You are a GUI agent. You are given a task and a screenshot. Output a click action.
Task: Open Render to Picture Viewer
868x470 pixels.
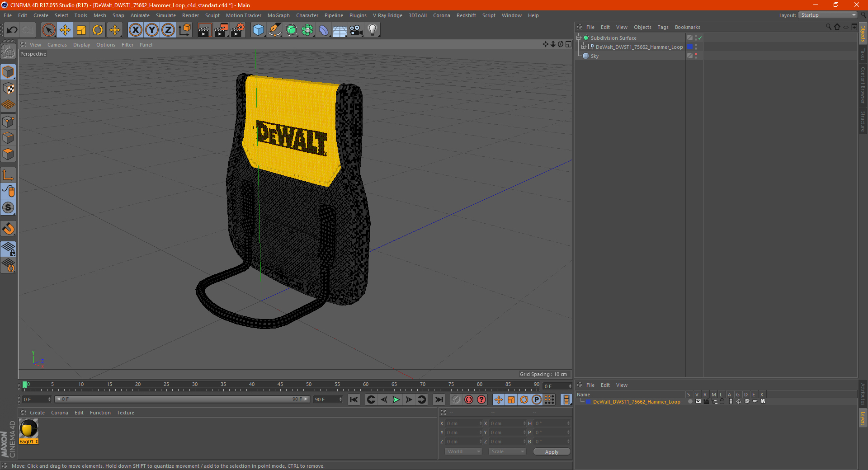point(221,30)
